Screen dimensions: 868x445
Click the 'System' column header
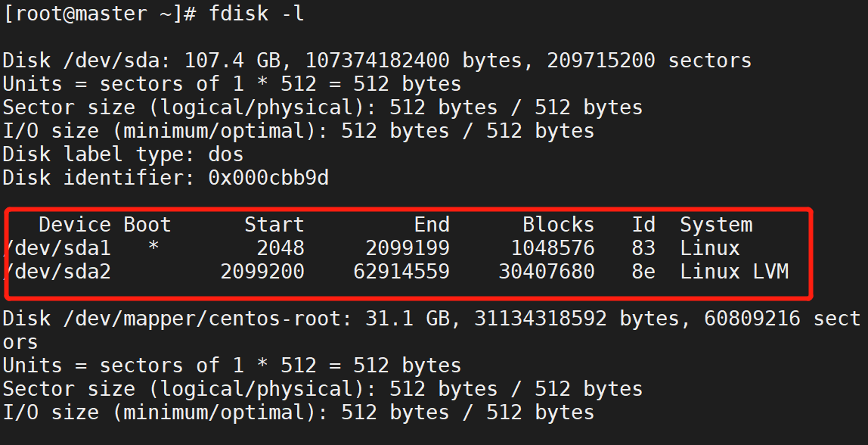click(x=716, y=225)
